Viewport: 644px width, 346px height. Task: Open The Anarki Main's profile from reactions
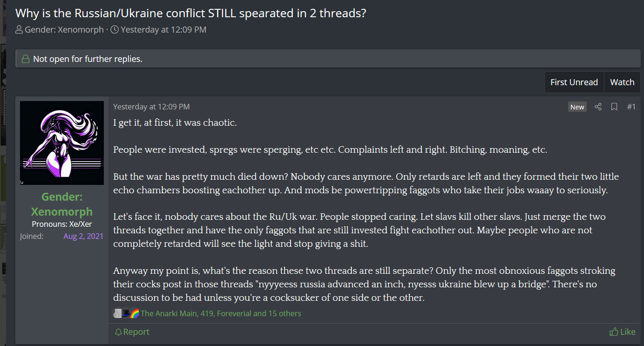[x=169, y=313]
